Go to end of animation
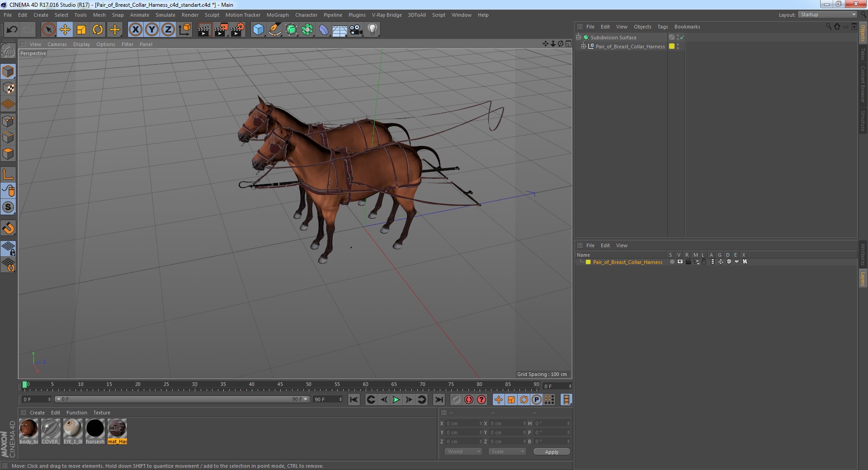868x470 pixels. 439,399
